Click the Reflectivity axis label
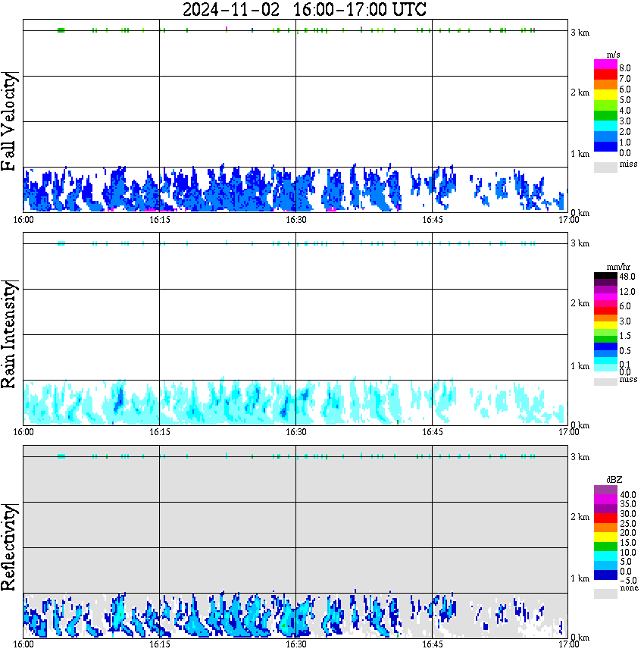644x658 pixels. [x=8, y=547]
